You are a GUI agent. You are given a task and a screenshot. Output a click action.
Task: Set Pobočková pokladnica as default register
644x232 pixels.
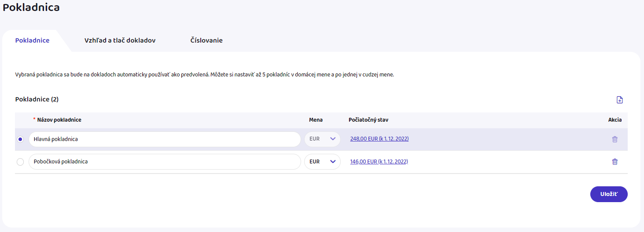(20, 162)
